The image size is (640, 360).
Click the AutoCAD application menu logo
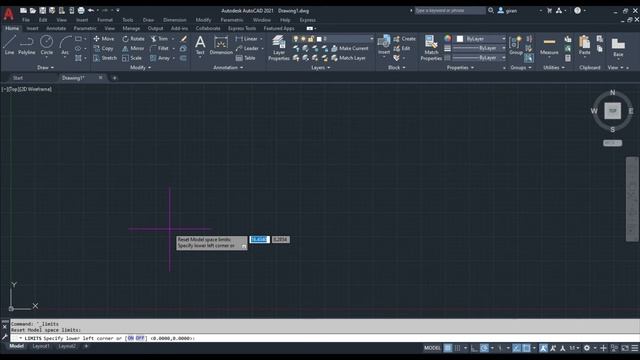coord(9,14)
